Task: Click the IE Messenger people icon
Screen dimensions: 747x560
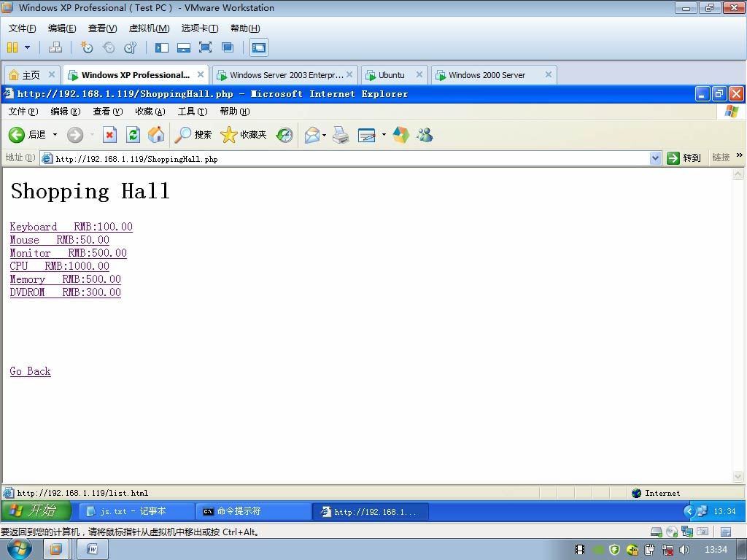Action: 424,135
